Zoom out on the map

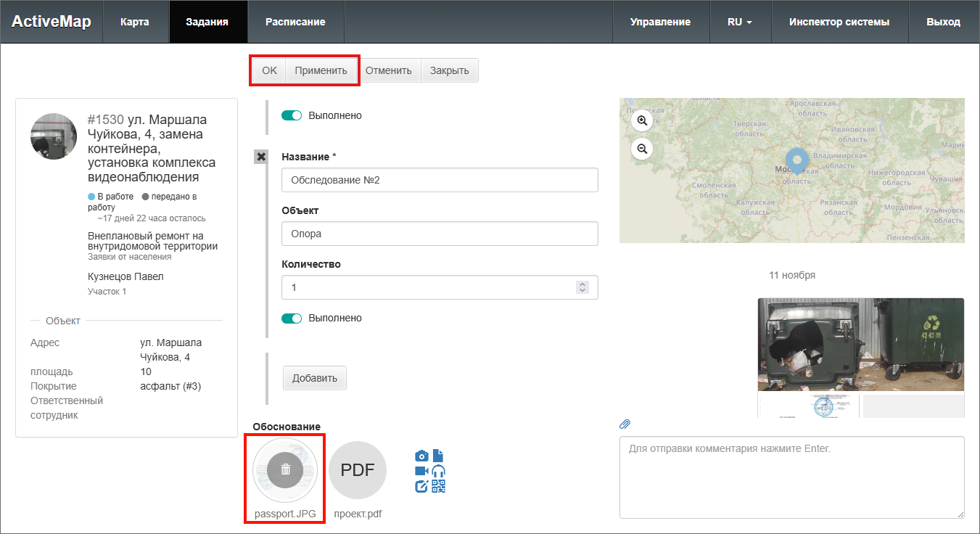pyautogui.click(x=642, y=149)
